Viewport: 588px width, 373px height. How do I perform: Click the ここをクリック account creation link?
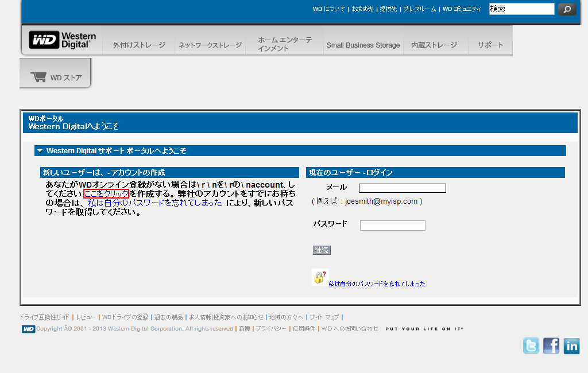click(106, 194)
